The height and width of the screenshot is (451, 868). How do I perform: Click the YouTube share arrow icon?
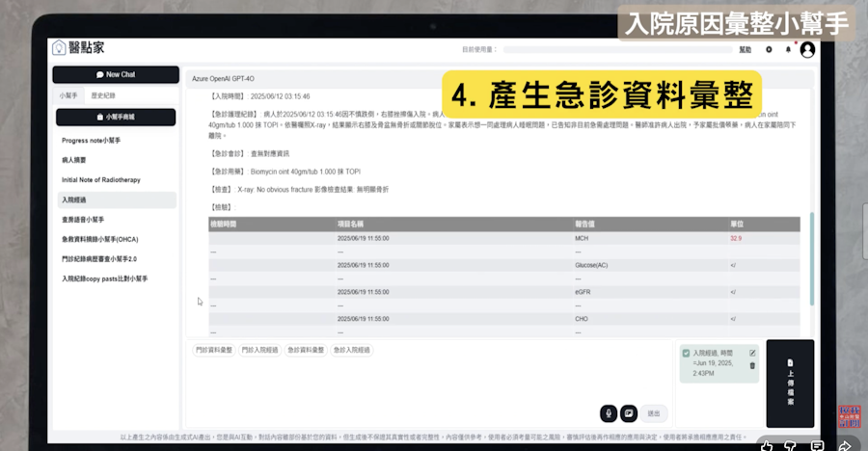845,445
